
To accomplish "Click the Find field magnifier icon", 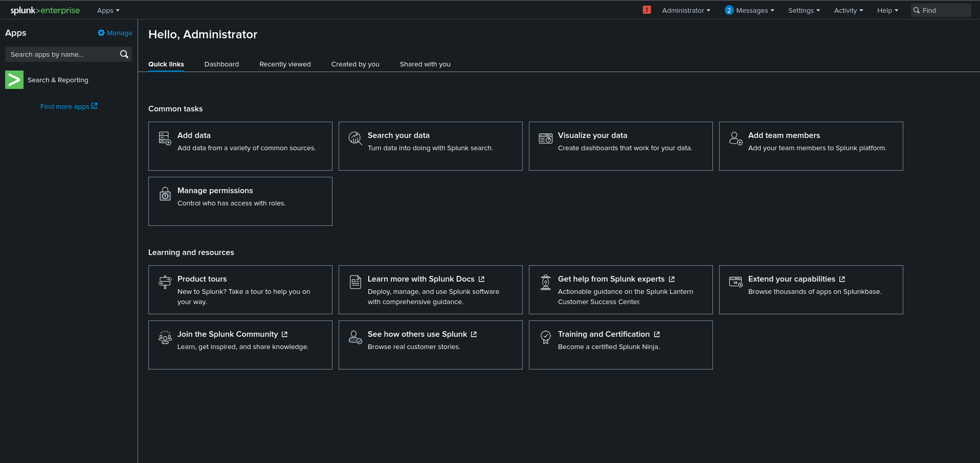I will 917,10.
